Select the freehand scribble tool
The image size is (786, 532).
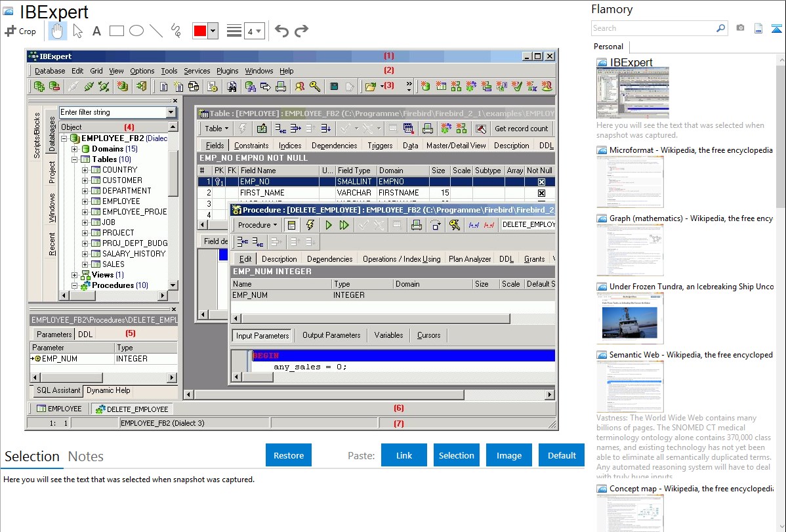coord(176,31)
